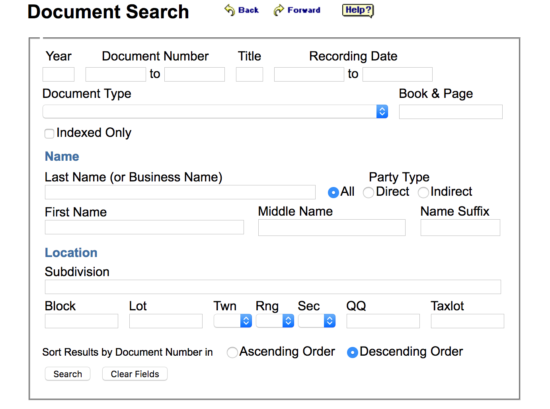Click the Clear Fields button
Image resolution: width=550 pixels, height=409 pixels.
click(135, 374)
